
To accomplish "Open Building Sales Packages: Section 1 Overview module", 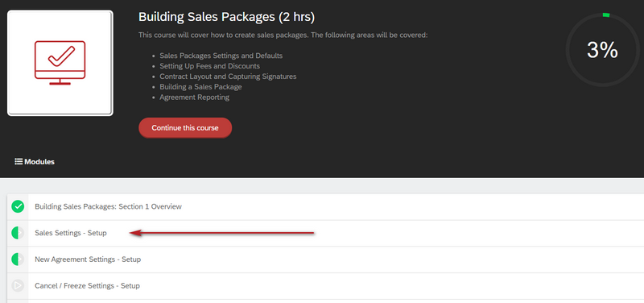I will point(108,206).
